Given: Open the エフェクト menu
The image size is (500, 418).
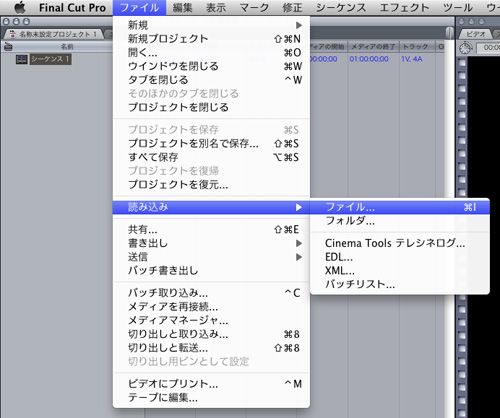Looking at the screenshot, I should [x=404, y=8].
